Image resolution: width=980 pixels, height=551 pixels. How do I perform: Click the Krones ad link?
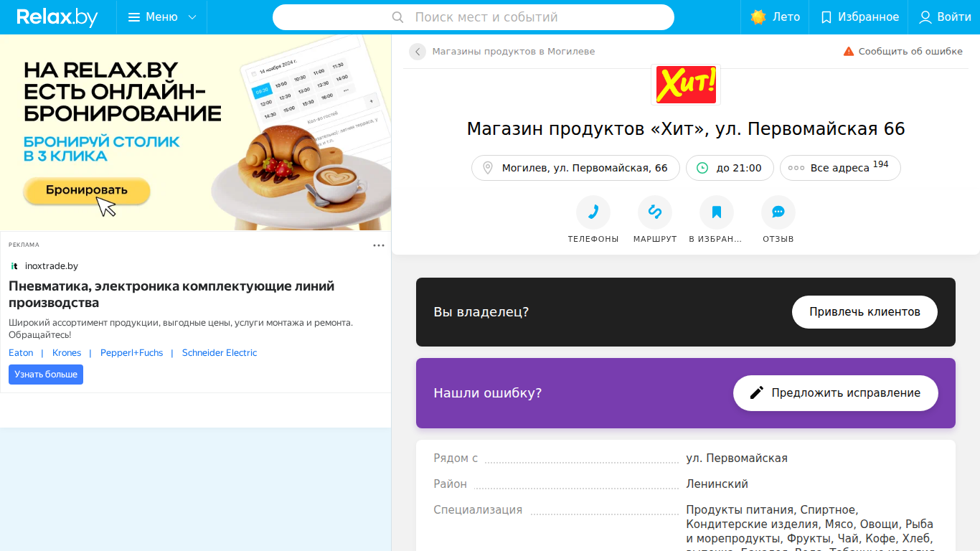(67, 353)
